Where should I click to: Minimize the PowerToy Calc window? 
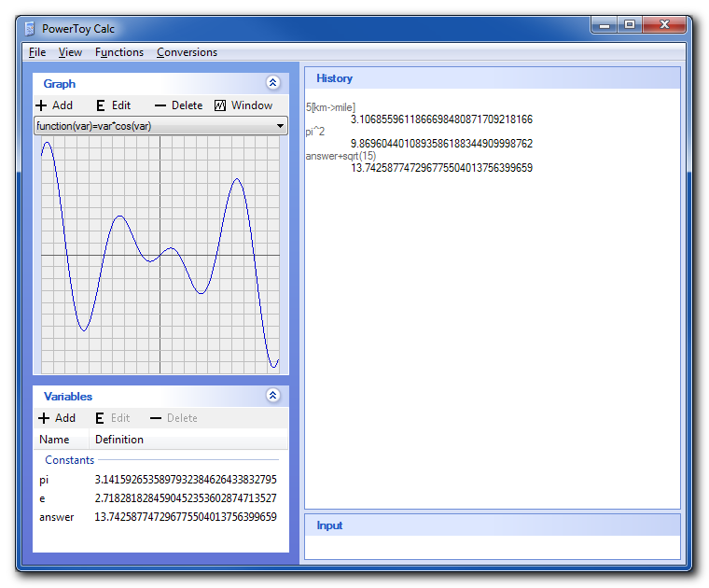tap(605, 25)
